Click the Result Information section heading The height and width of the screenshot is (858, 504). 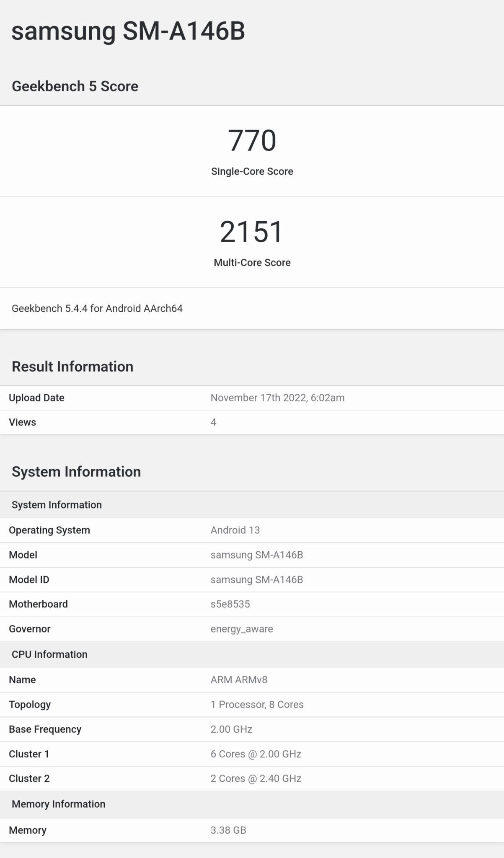[x=72, y=367]
